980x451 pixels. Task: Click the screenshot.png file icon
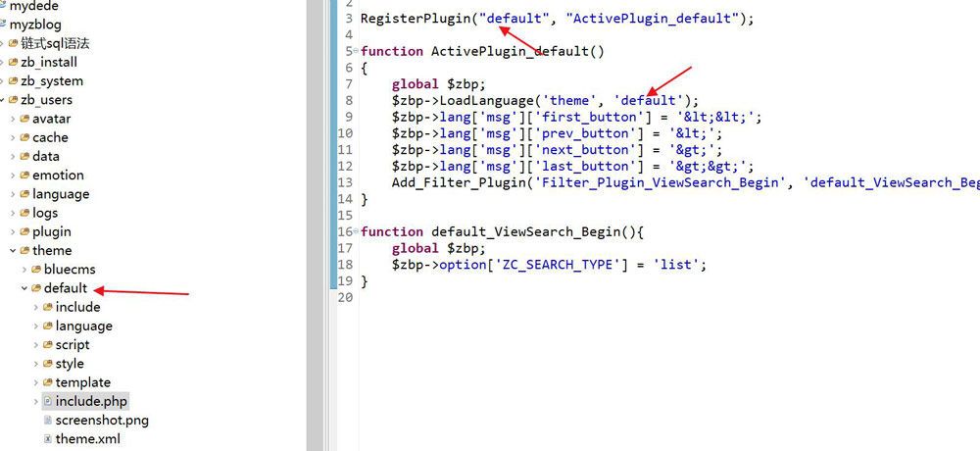point(47,420)
